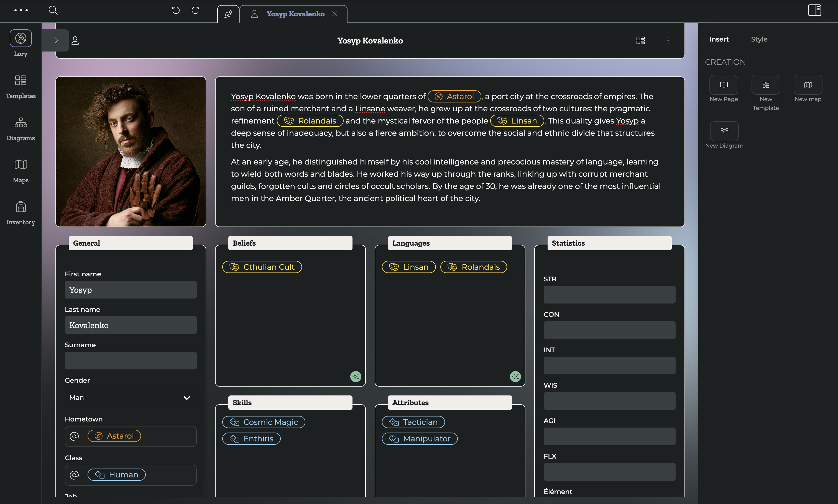Click the AGI statistic field

610,436
